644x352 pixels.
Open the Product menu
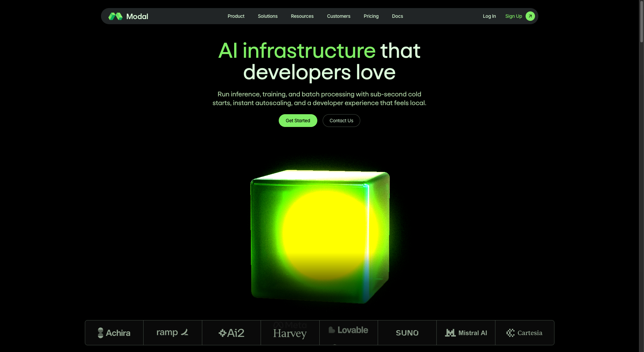[236, 16]
